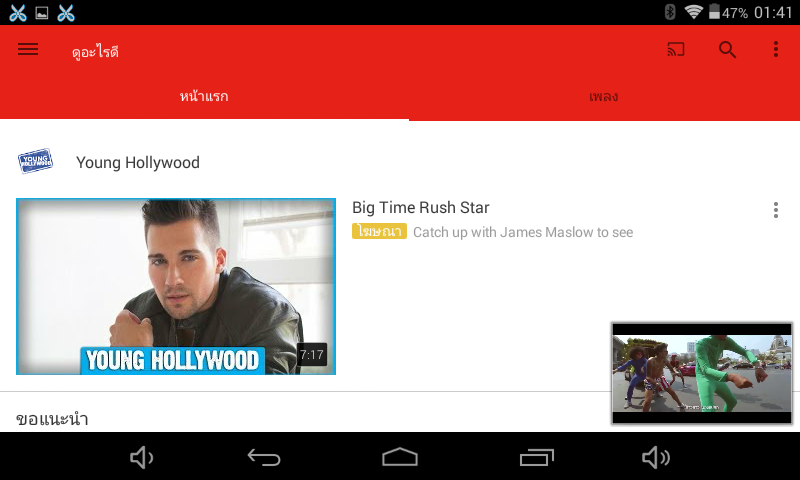The image size is (800, 480).
Task: Tap the image notification icon in status bar
Action: pos(42,13)
